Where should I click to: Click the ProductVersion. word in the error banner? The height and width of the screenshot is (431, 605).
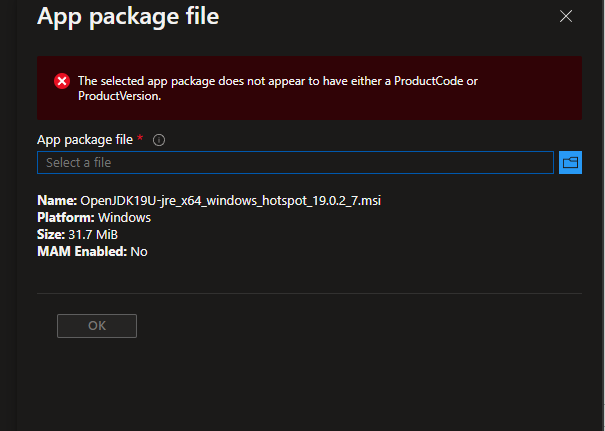120,96
